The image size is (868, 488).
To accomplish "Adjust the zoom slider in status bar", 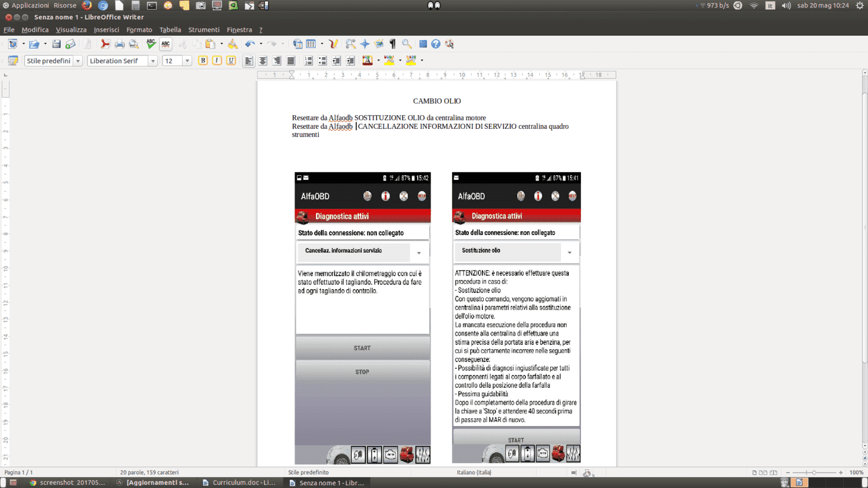I will tap(814, 472).
